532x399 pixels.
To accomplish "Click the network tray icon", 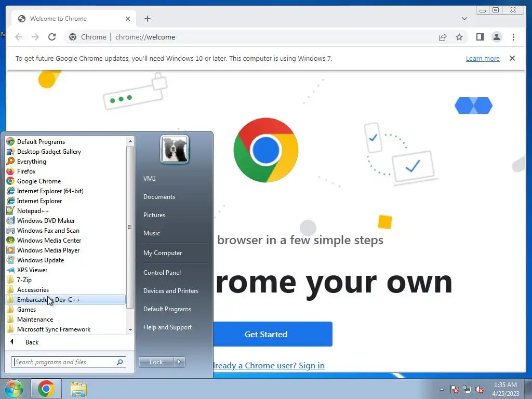I will [x=467, y=389].
